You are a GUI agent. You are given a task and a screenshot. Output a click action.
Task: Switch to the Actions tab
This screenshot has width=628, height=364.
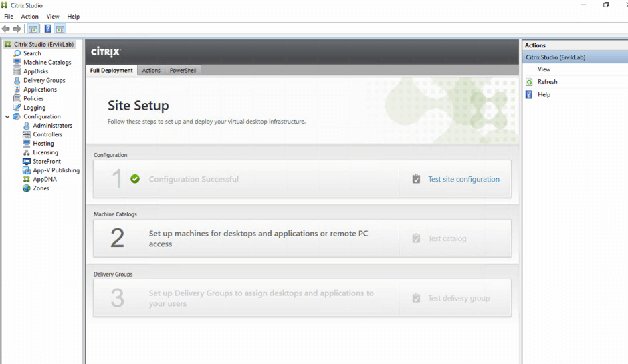click(x=151, y=70)
